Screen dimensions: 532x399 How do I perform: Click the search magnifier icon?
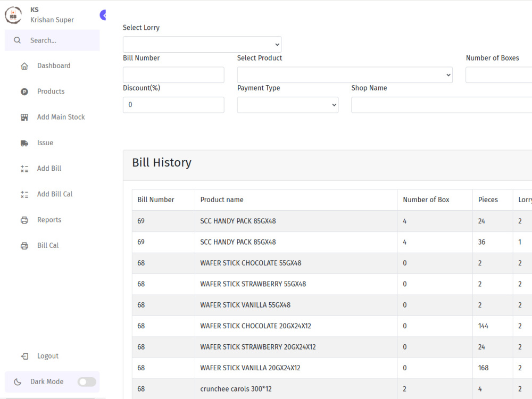coord(18,40)
